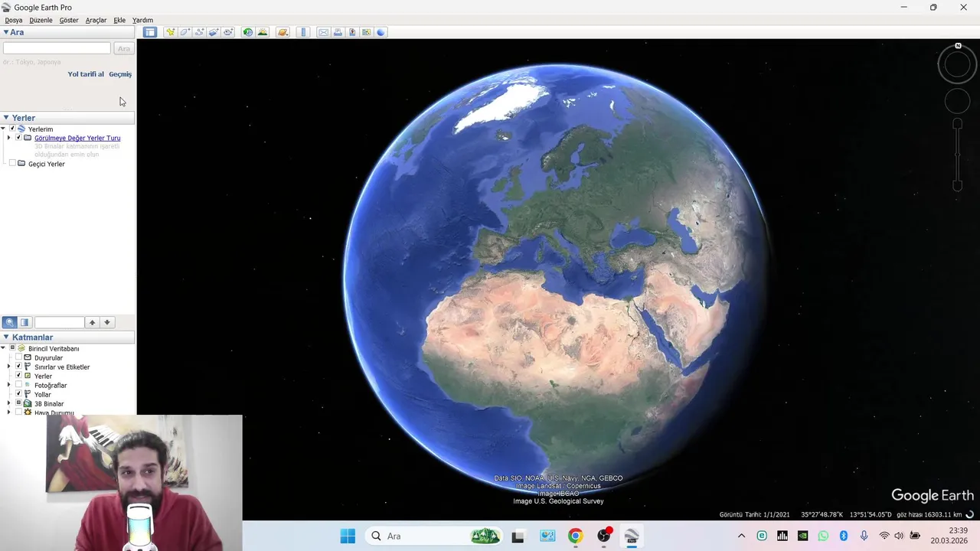Viewport: 980px width, 551px height.
Task: Click the Yol tarifi al link
Action: click(x=86, y=74)
